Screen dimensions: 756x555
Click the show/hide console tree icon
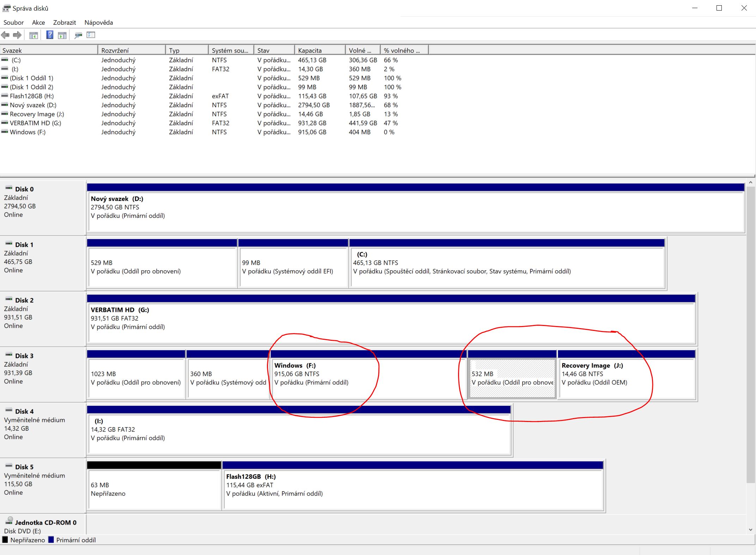[33, 35]
